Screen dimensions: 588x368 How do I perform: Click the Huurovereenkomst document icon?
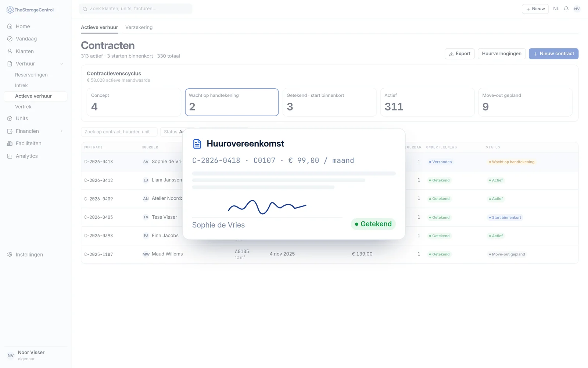[197, 144]
